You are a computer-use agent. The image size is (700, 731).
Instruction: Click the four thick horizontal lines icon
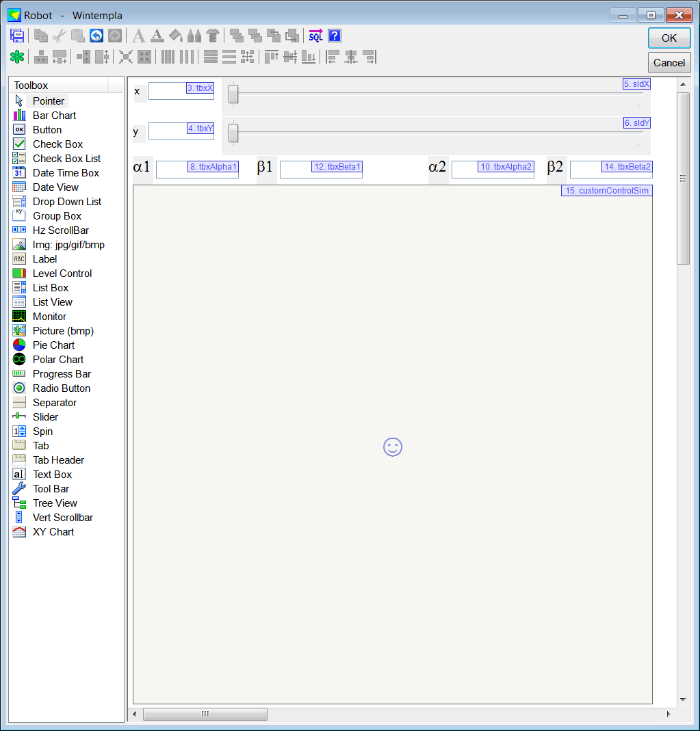click(x=210, y=57)
